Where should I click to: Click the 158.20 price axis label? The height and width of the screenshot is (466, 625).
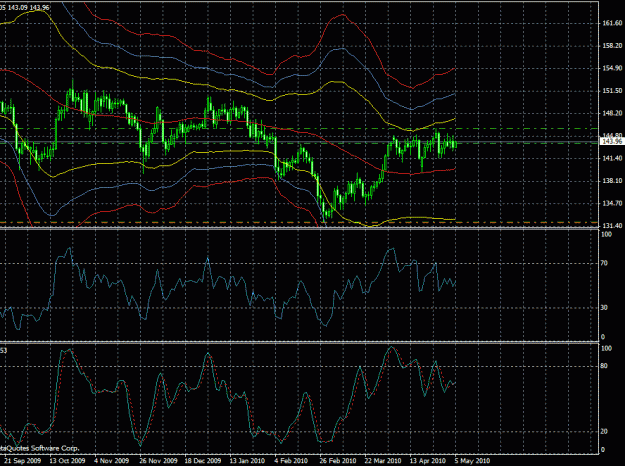coord(612,46)
